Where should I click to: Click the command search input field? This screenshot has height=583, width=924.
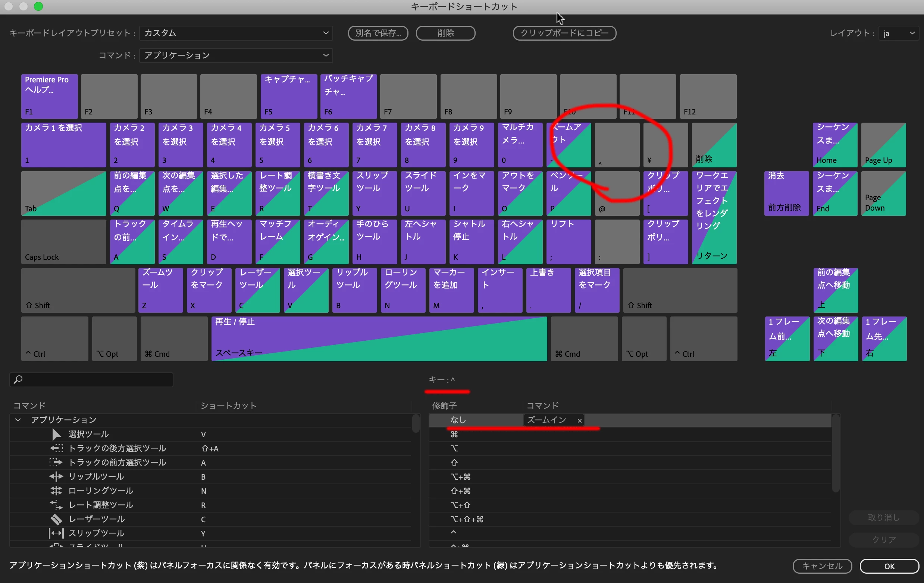click(96, 379)
